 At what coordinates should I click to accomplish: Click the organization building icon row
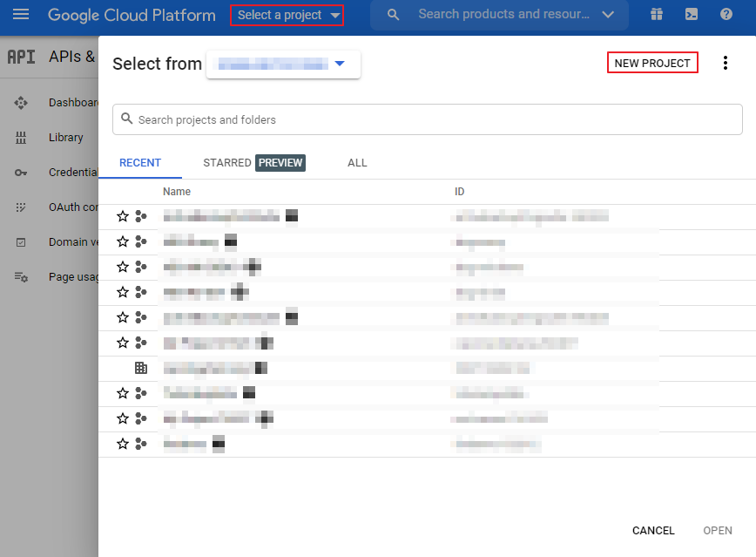tap(141, 368)
